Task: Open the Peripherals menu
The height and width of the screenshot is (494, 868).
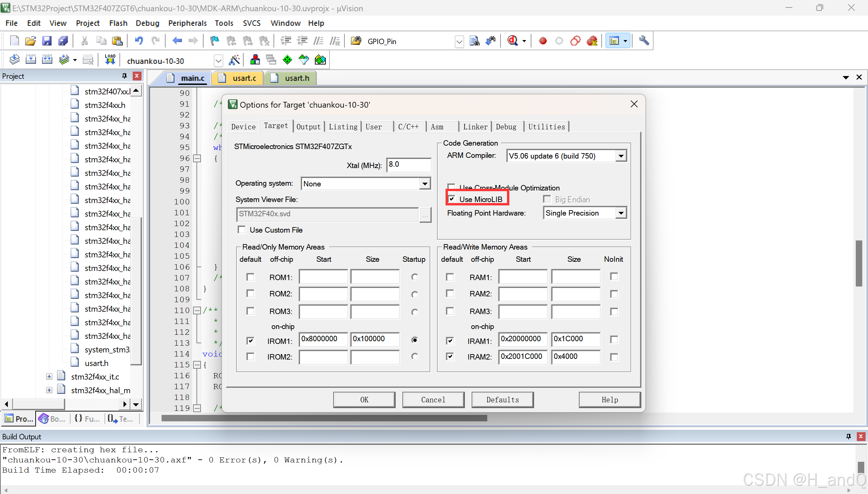Action: (187, 23)
